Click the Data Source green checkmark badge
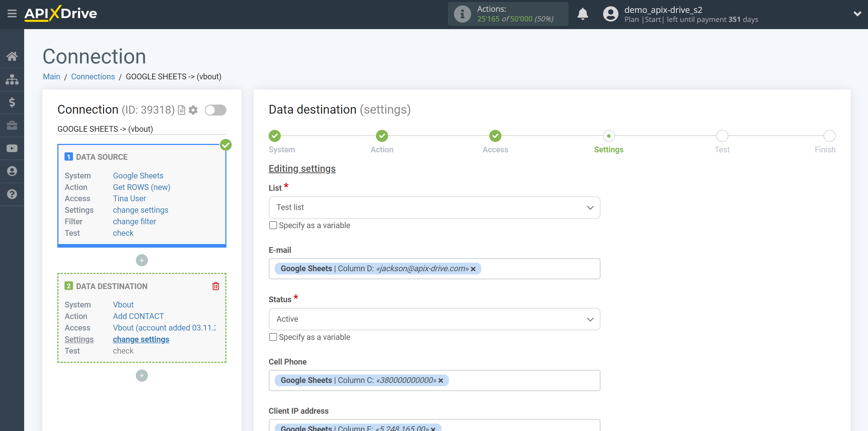The height and width of the screenshot is (431, 868). click(x=226, y=145)
